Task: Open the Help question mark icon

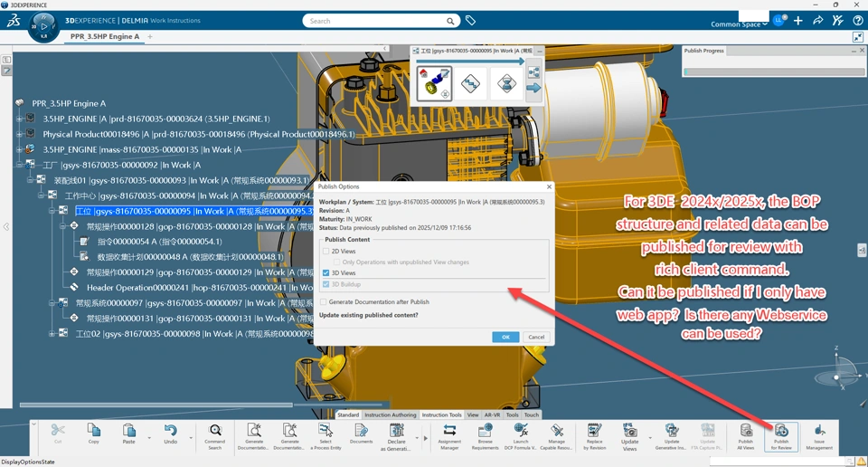Action: click(x=857, y=21)
